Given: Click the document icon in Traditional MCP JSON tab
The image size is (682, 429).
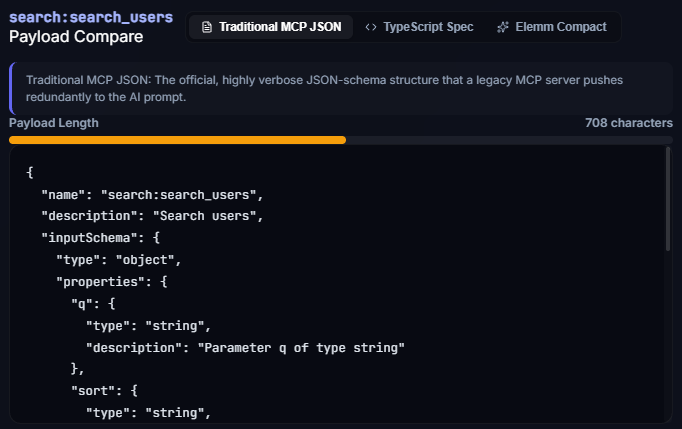Looking at the screenshot, I should click(x=207, y=27).
